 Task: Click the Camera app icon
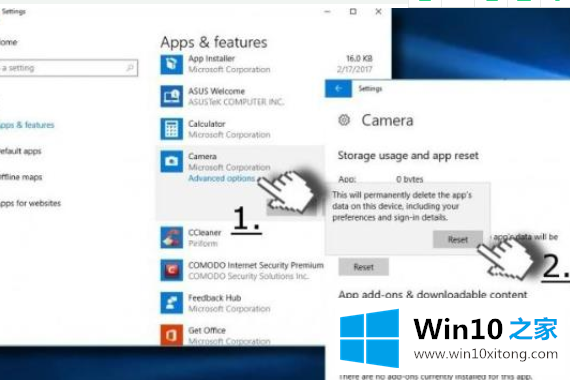[x=171, y=161]
